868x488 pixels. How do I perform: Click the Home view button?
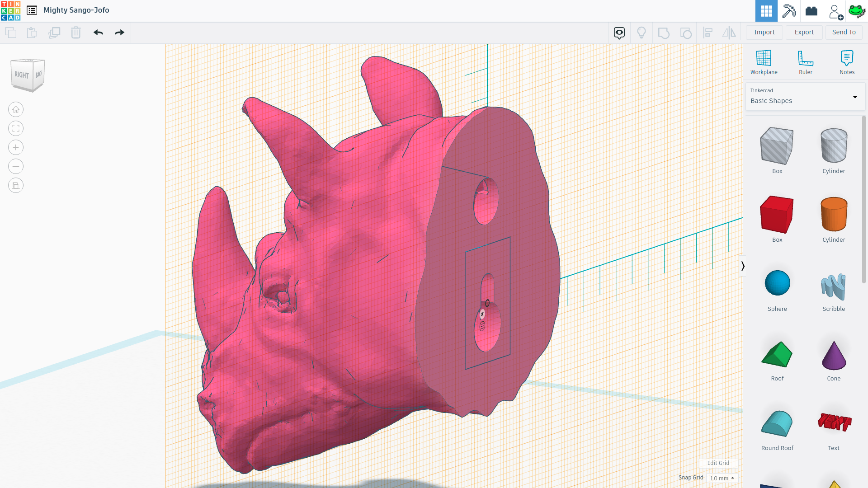pos(16,109)
